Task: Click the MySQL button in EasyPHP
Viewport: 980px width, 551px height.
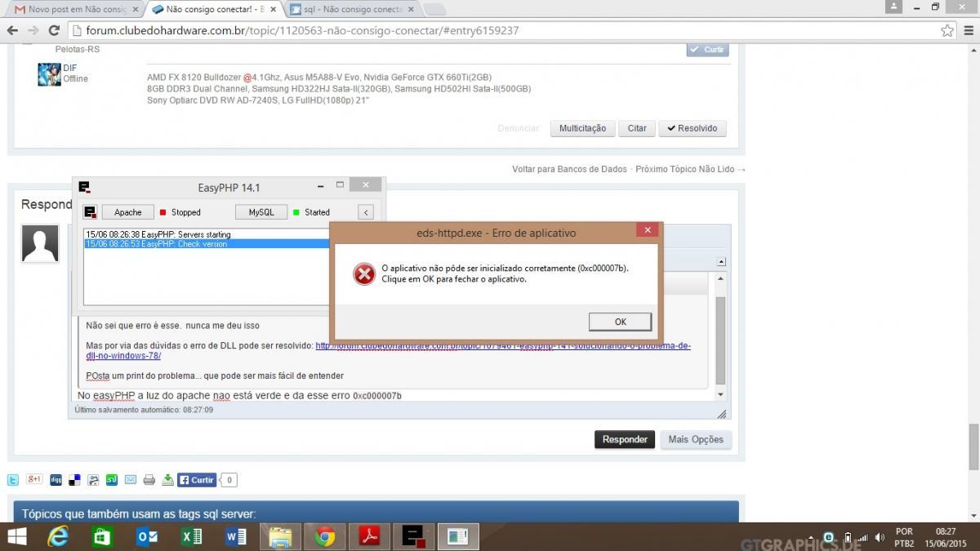Action: click(x=261, y=212)
